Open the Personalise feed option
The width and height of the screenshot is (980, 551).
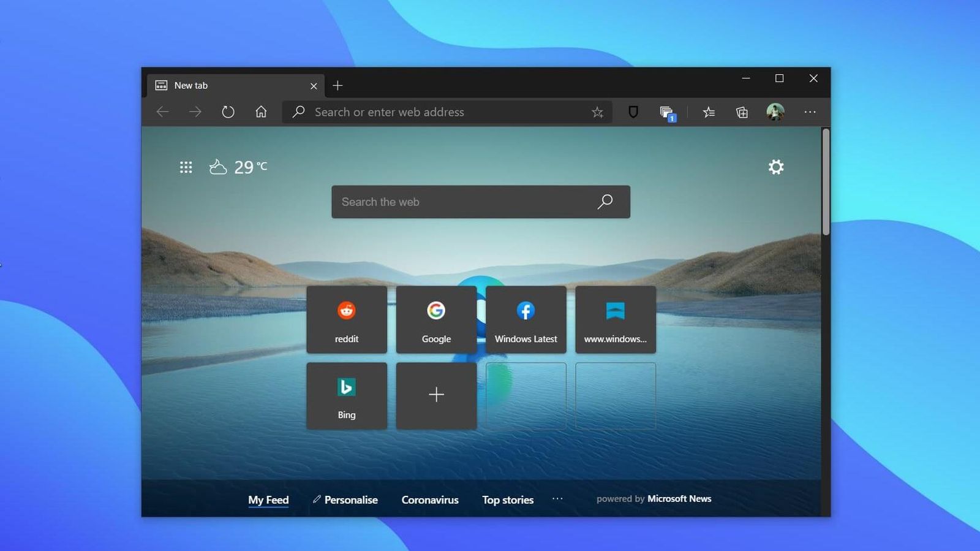click(345, 500)
